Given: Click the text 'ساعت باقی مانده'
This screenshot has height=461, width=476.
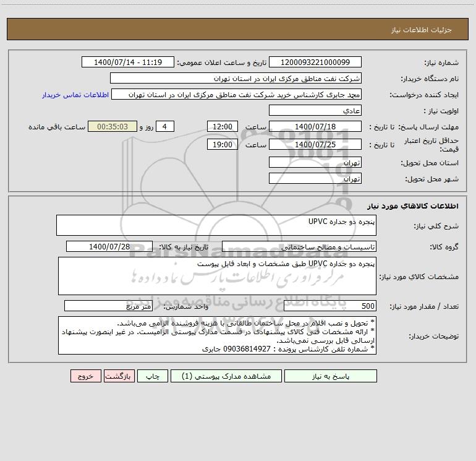Looking at the screenshot, I should tap(57, 127).
